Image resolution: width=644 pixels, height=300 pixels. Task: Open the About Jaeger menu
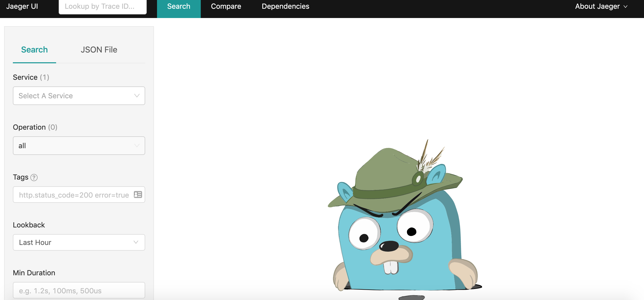(597, 7)
